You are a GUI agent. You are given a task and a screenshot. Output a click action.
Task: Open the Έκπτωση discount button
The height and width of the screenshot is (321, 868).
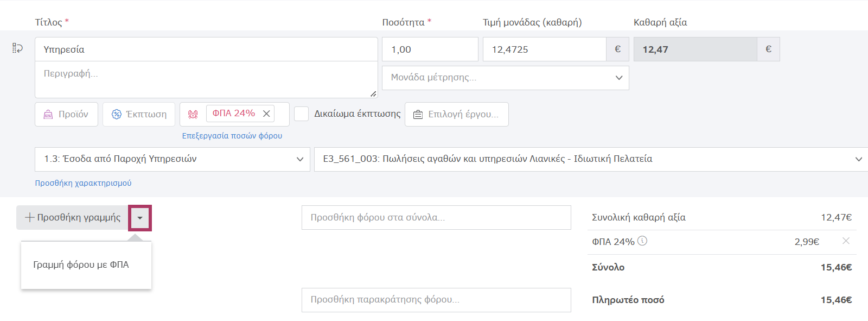[x=139, y=114]
